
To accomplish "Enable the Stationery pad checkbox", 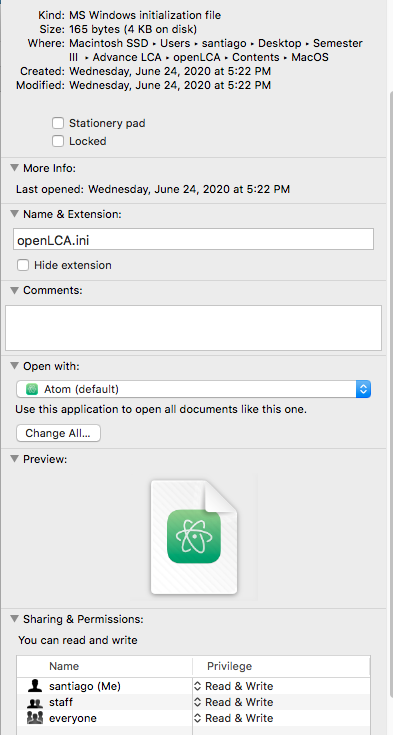I will (58, 123).
